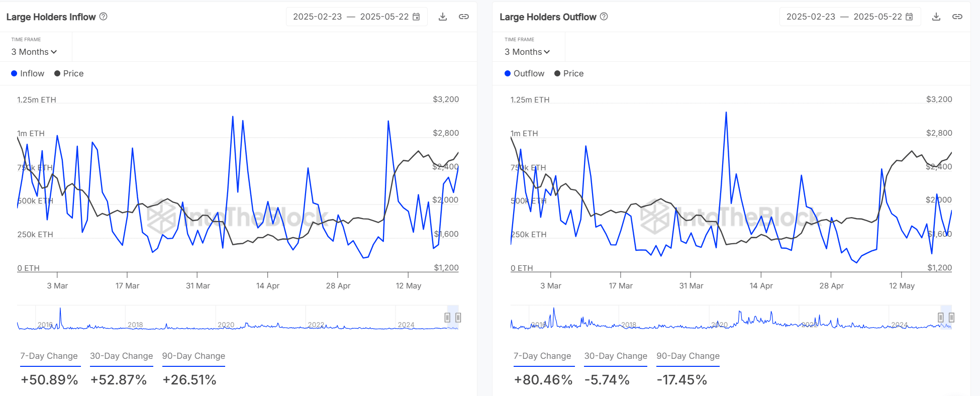Toggle the Inflow series legend
The image size is (980, 396).
point(28,73)
